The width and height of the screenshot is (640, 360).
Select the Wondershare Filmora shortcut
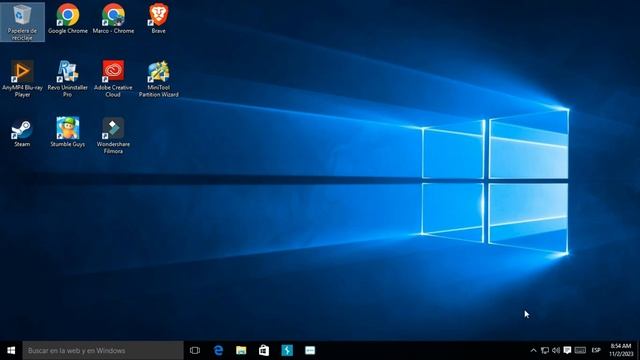pos(113,136)
